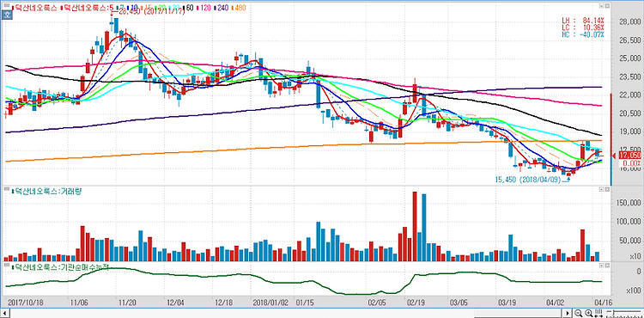Select the 덕산네오룩스:5 moving average legend
This screenshot has height=318, width=644.
(x=88, y=8)
